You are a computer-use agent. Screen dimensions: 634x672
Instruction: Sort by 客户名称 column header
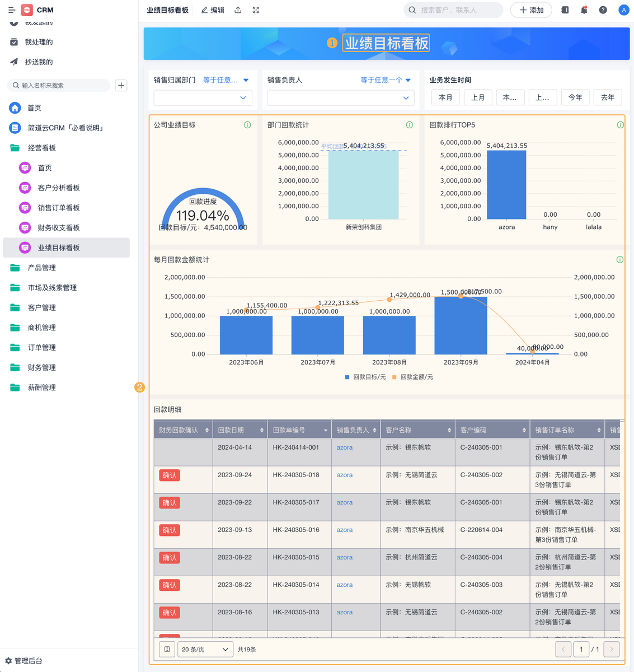click(418, 430)
